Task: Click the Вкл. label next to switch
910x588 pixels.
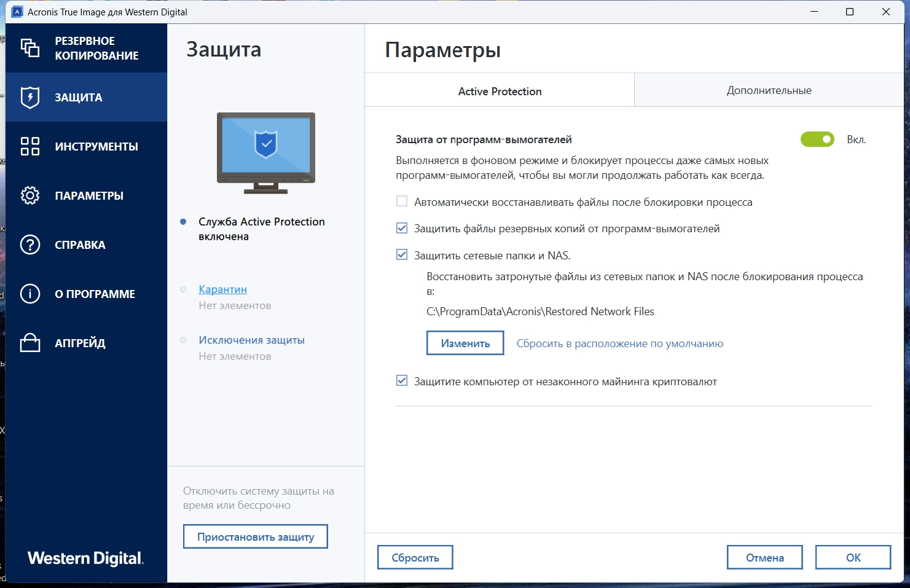Action: coord(857,139)
